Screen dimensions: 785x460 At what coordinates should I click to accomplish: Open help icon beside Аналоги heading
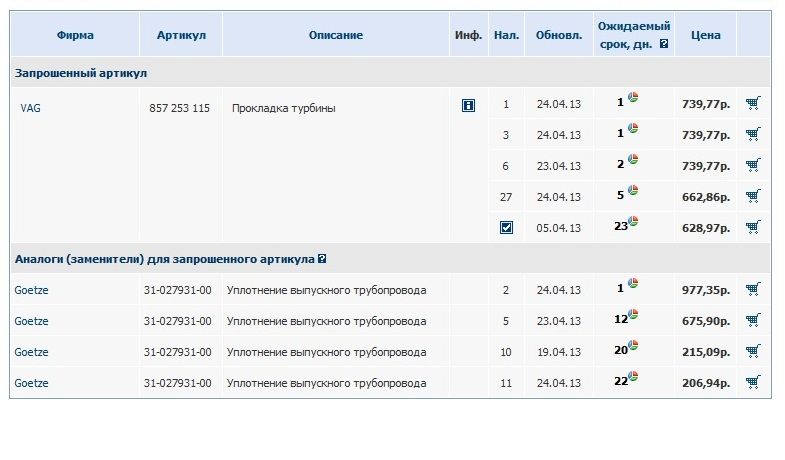coord(322,259)
